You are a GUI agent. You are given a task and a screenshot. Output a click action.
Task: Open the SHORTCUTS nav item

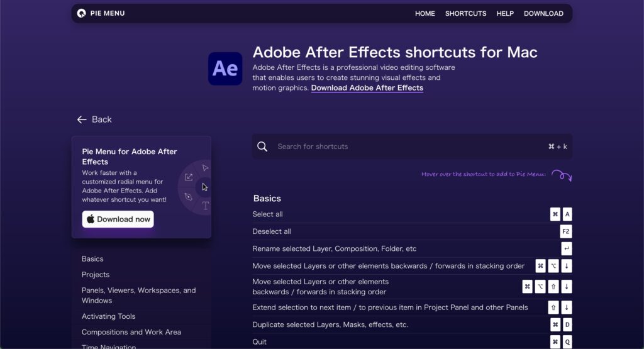tap(465, 14)
